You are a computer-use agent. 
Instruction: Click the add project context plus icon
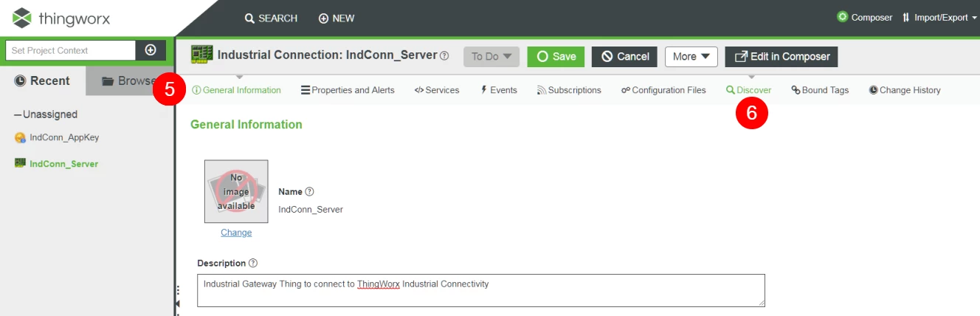[151, 50]
